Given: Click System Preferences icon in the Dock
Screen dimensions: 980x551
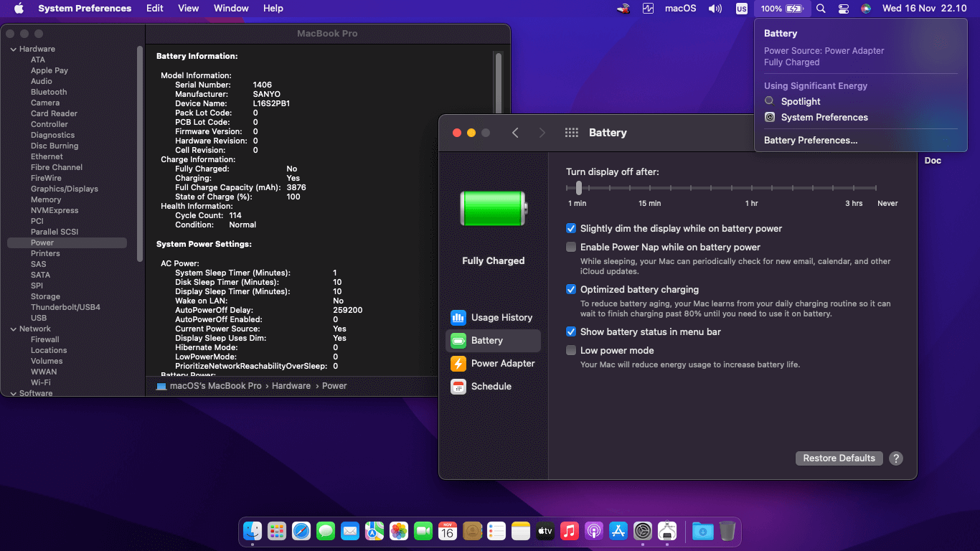Looking at the screenshot, I should click(643, 531).
